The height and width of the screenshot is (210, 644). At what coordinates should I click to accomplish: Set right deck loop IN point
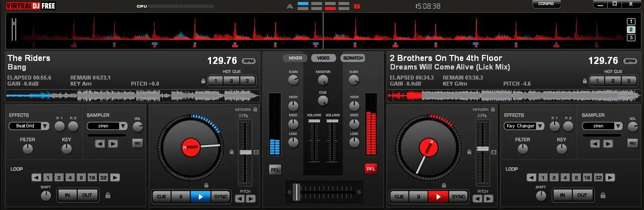point(562,195)
